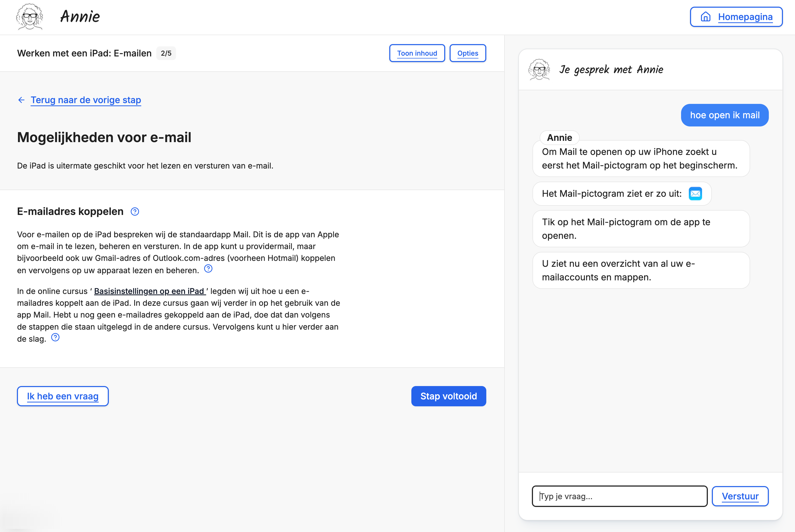Open help via question mark beside E-mailadres koppelen
795x532 pixels.
point(134,211)
